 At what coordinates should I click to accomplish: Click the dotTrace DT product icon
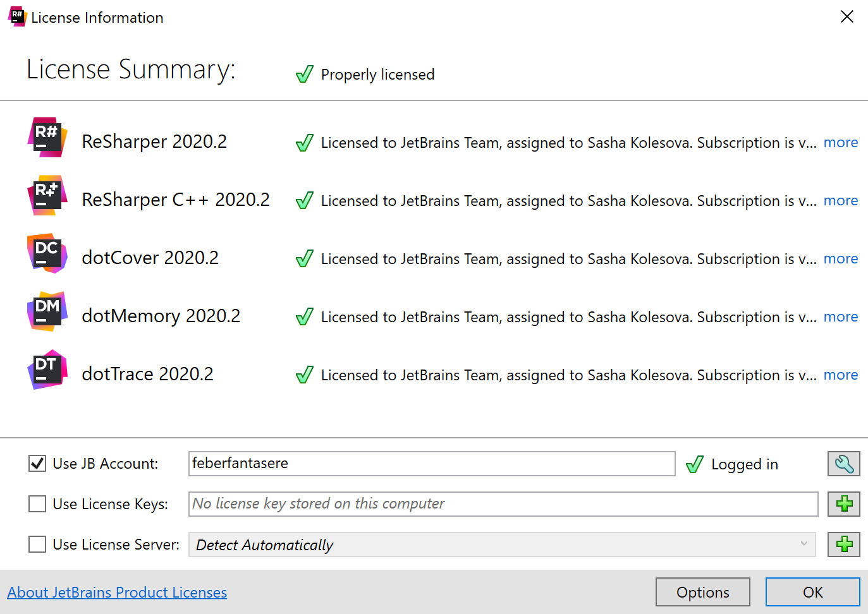point(47,370)
